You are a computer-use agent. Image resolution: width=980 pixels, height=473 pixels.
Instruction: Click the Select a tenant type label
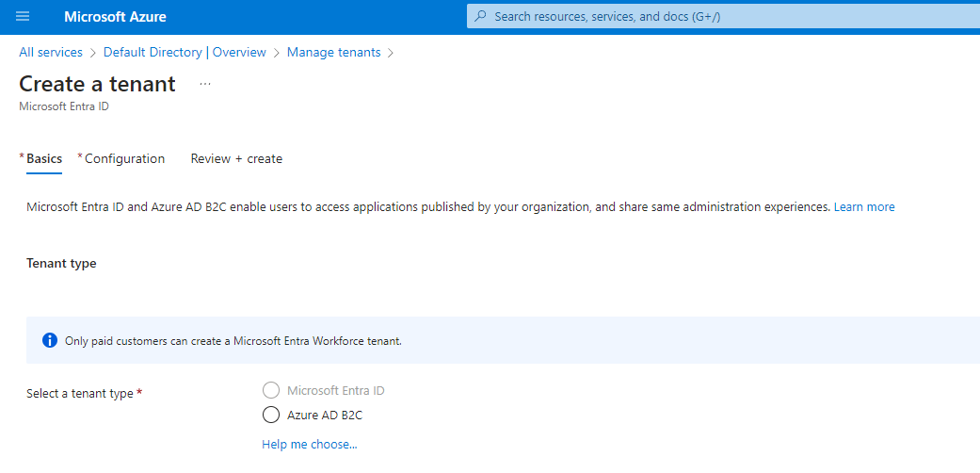point(80,394)
